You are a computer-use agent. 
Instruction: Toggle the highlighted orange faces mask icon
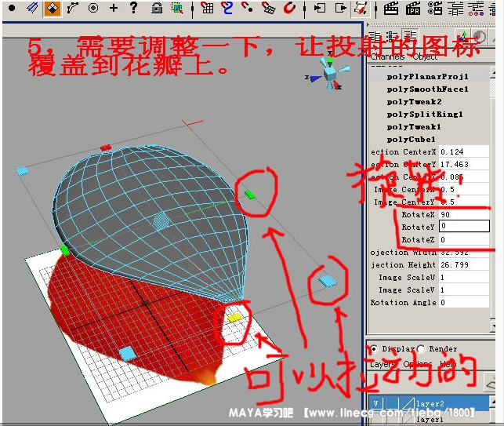pyautogui.click(x=53, y=8)
